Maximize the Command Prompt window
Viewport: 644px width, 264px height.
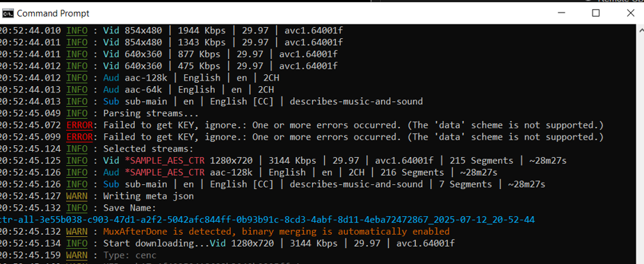point(595,13)
